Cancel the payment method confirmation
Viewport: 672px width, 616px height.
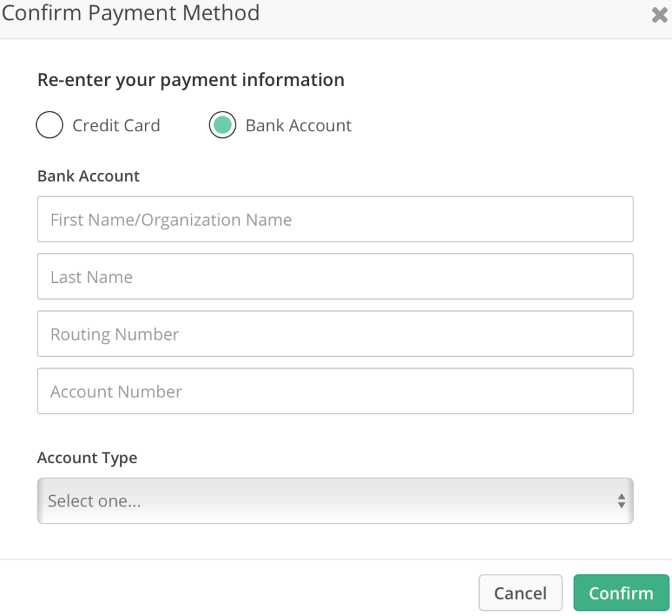(520, 593)
